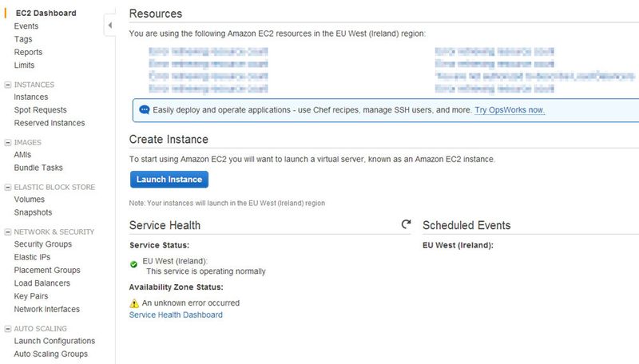Open Events in the sidebar
Screen dimensions: 639x364
tap(26, 26)
